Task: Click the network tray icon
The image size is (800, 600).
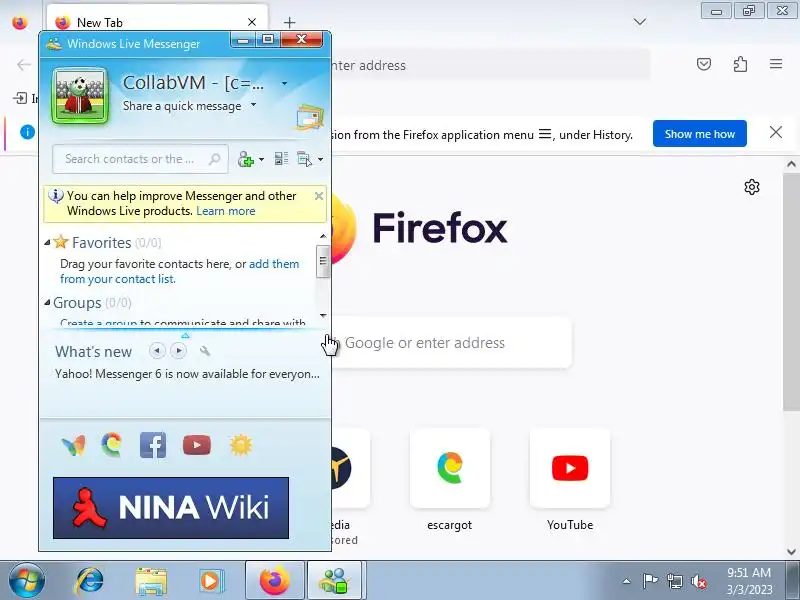Action: pyautogui.click(x=675, y=581)
